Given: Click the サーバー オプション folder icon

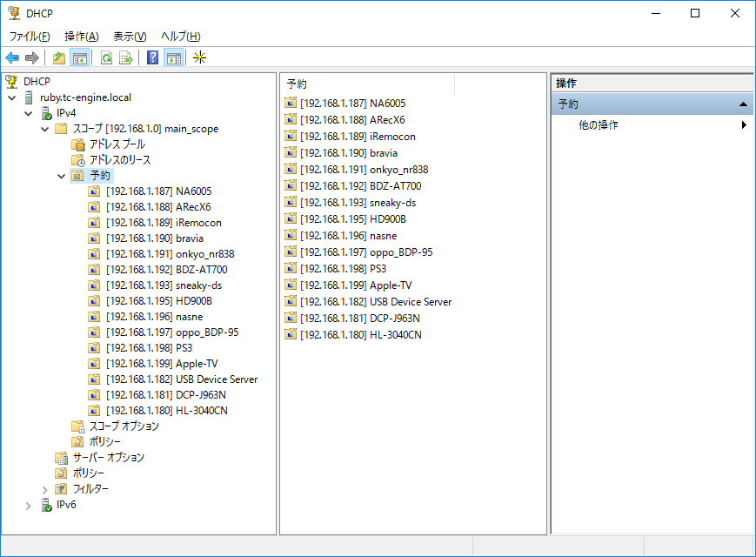Looking at the screenshot, I should pyautogui.click(x=61, y=458).
